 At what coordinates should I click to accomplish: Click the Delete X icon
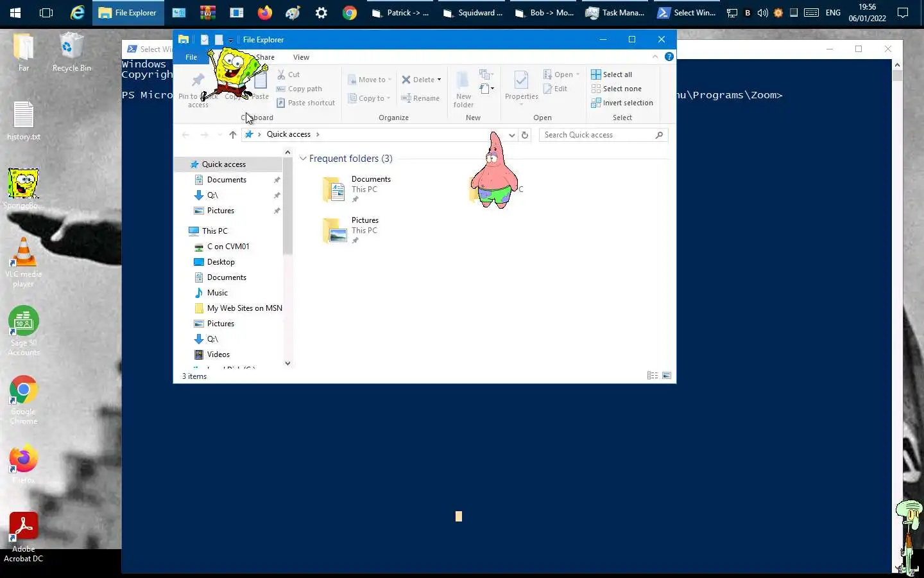coord(406,80)
